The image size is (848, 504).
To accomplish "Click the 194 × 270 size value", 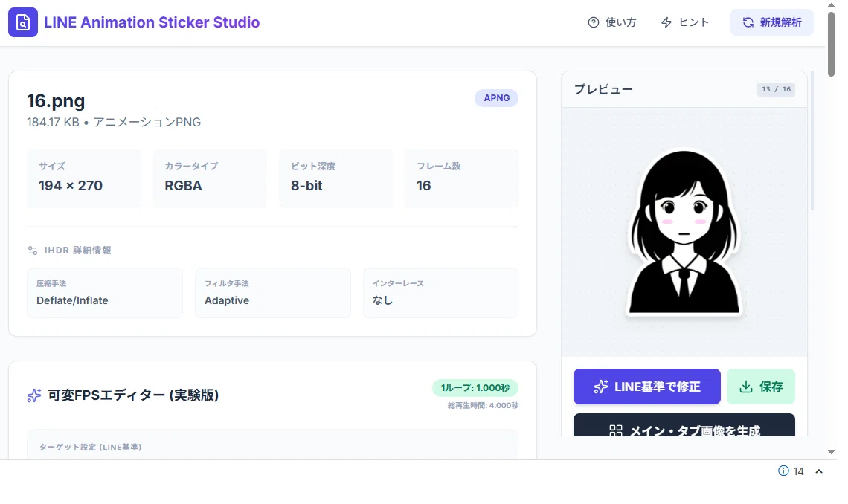I will point(71,185).
